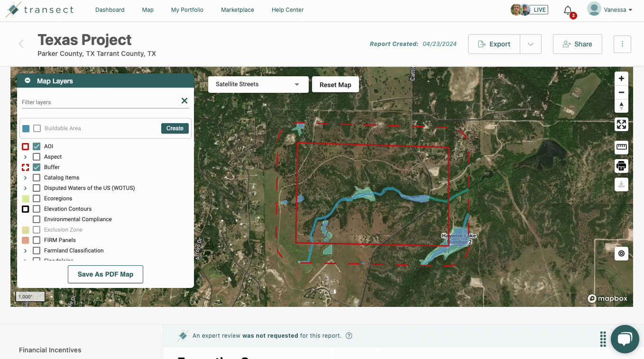Click the Mapbox logo
Viewport: 644px width, 359px height.
pyautogui.click(x=607, y=298)
